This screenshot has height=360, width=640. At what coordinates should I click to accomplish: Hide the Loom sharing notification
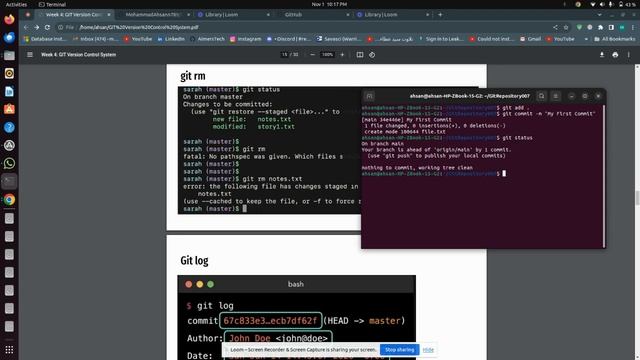coord(428,350)
